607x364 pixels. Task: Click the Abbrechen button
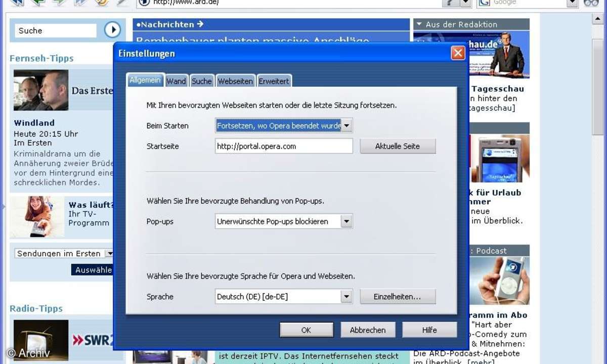[x=368, y=330]
